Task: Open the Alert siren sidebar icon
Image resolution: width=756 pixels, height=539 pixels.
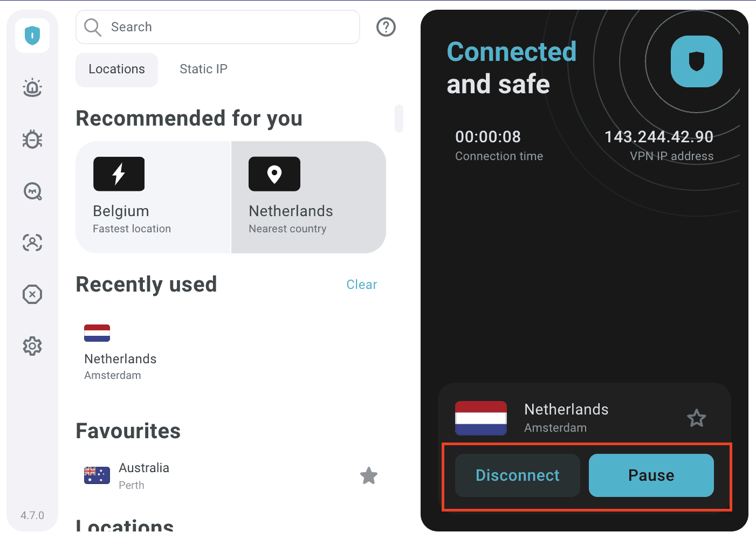Action: click(x=32, y=87)
